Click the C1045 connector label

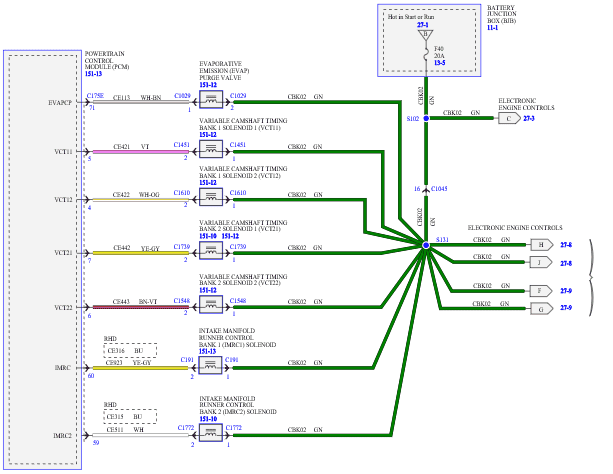[439, 189]
